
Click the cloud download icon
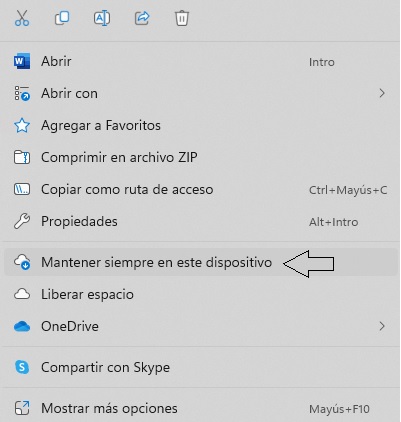point(22,262)
